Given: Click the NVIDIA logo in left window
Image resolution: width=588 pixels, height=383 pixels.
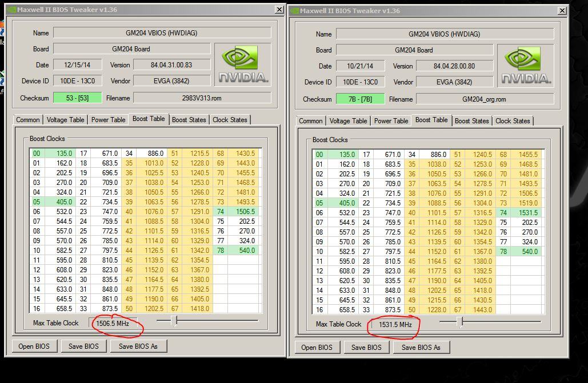Looking at the screenshot, I should click(243, 64).
